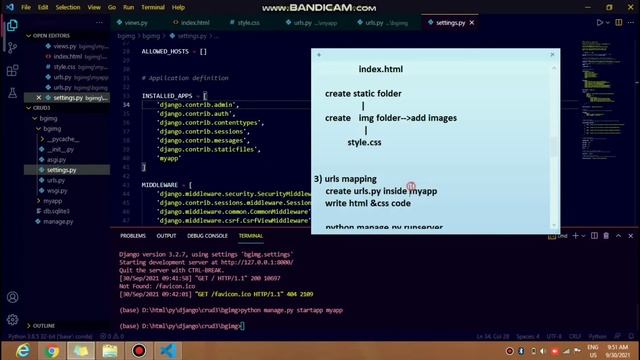
Task: Open Bandicam recorder from taskbar
Action: coord(139,351)
